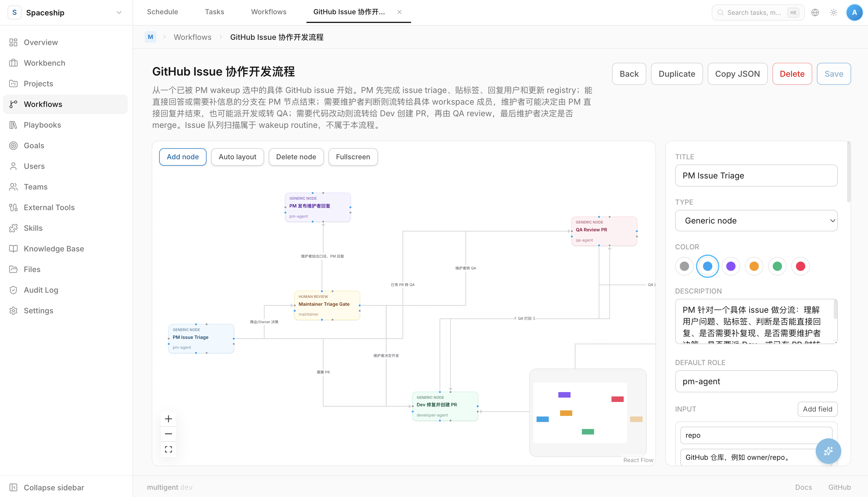Pick the blue color swatch
The height and width of the screenshot is (497, 868).
tap(707, 266)
